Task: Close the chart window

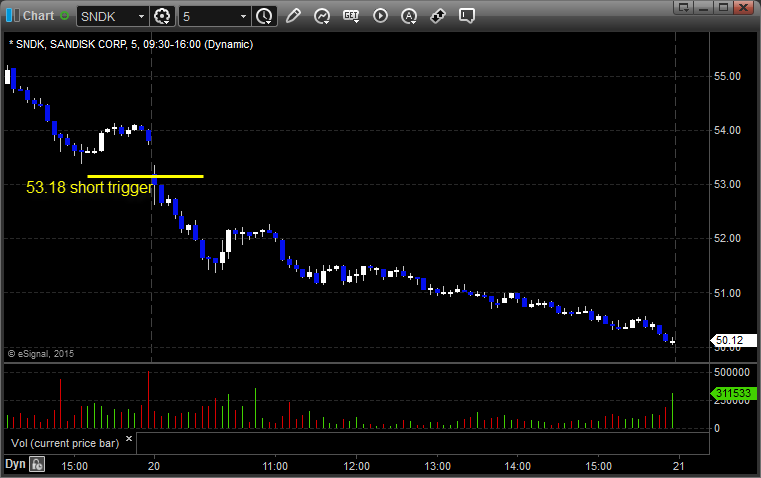Action: 743,7
